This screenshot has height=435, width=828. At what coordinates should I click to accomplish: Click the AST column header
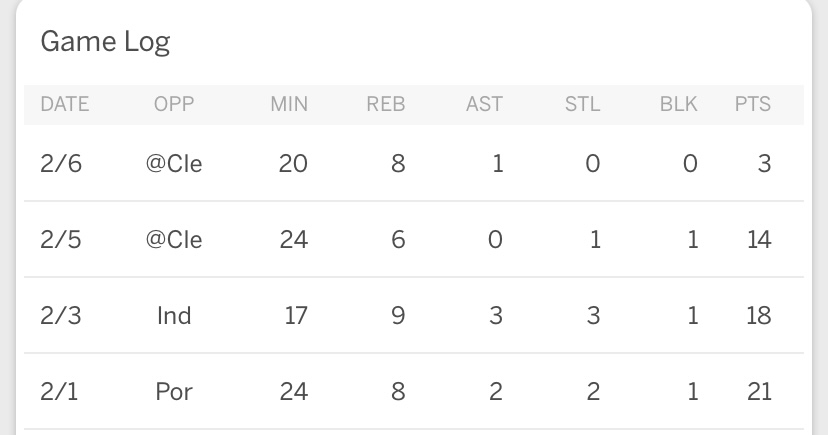[x=484, y=104]
